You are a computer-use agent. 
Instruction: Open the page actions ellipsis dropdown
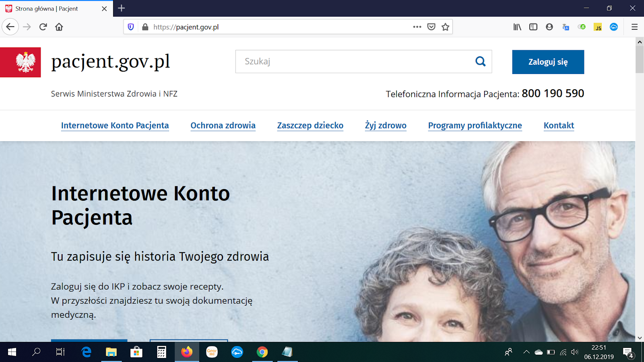tap(417, 27)
